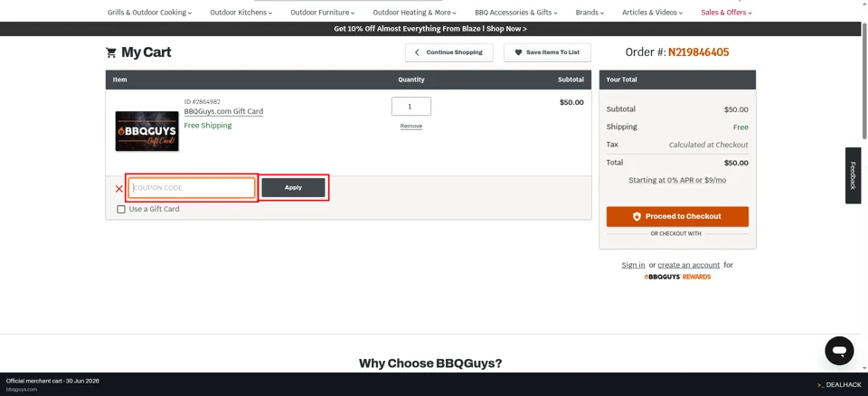Expand the Articles & Videos menu
The width and height of the screenshot is (868, 396).
pos(652,12)
